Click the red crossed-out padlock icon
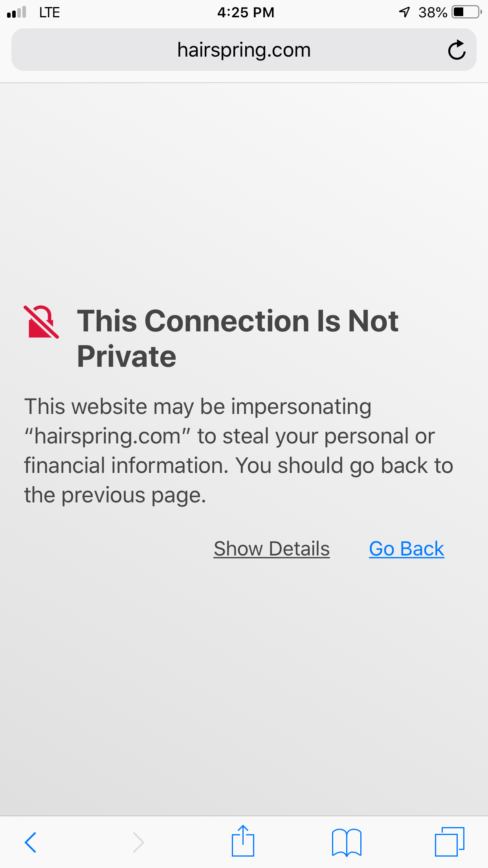488x868 pixels. [41, 322]
